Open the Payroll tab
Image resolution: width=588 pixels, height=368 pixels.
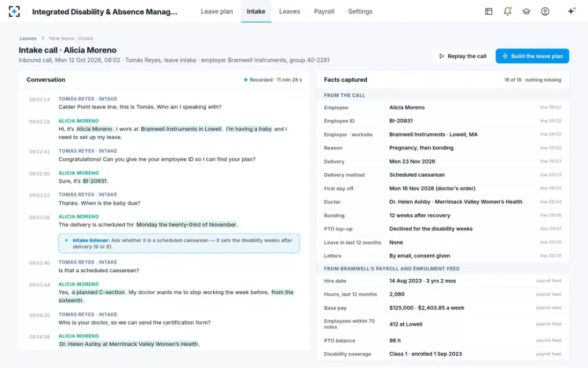coord(324,11)
